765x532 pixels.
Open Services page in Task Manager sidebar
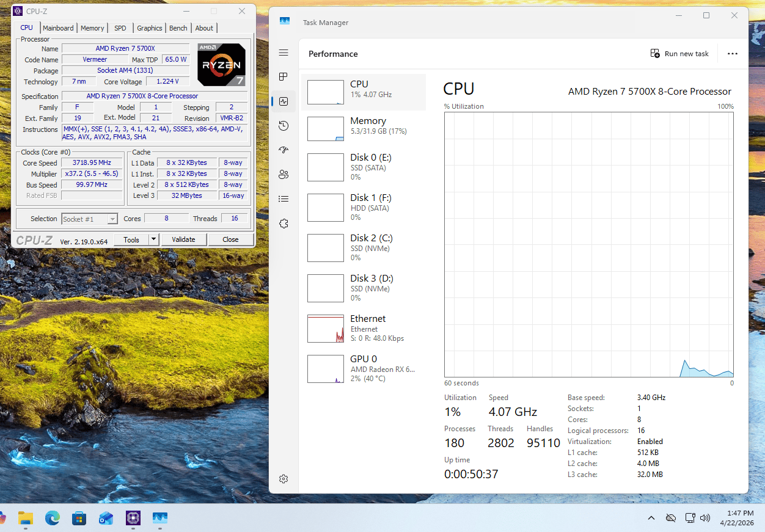pos(284,224)
